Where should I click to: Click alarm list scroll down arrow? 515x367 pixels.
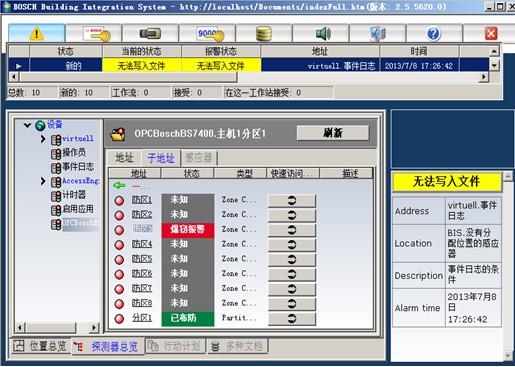494,66
